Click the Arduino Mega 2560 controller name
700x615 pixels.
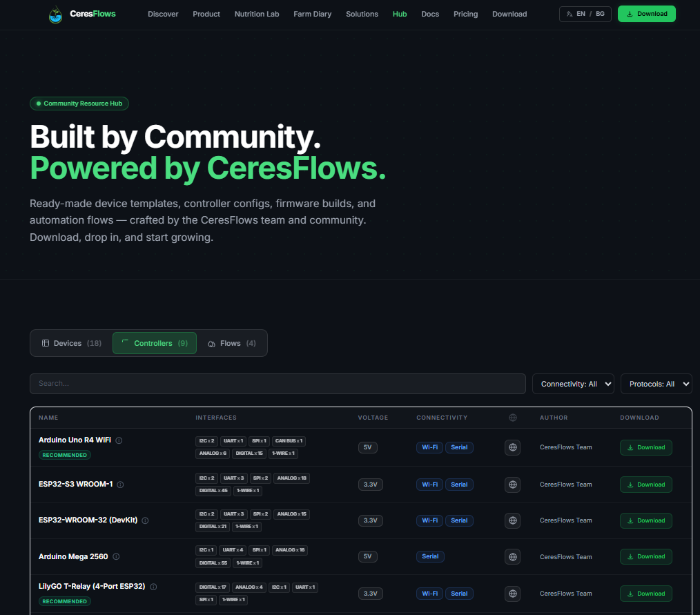73,556
